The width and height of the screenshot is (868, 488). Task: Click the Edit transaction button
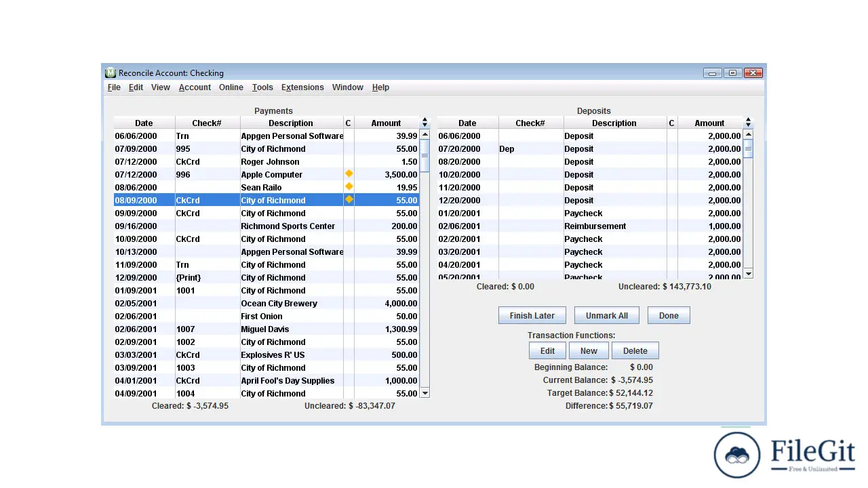coord(547,351)
